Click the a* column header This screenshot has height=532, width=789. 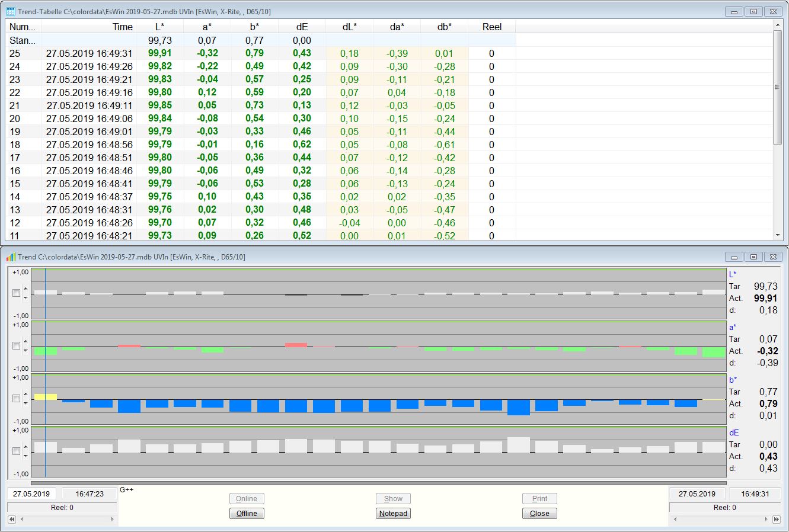(x=207, y=27)
